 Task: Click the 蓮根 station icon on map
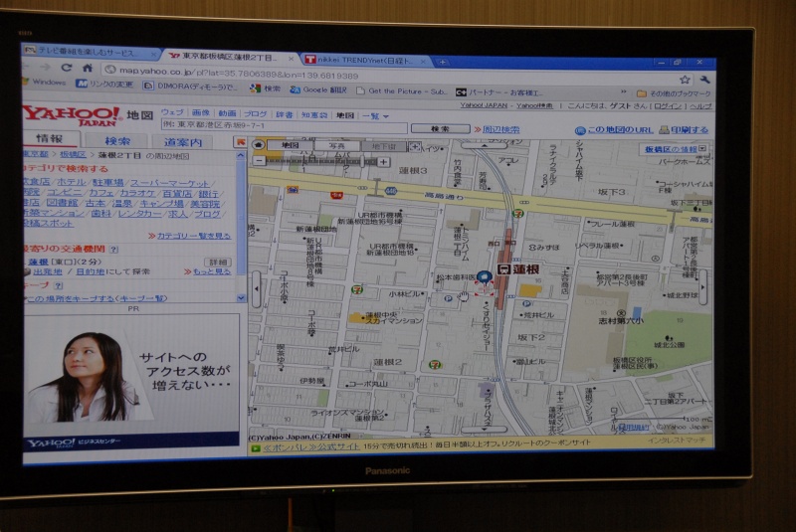503,269
